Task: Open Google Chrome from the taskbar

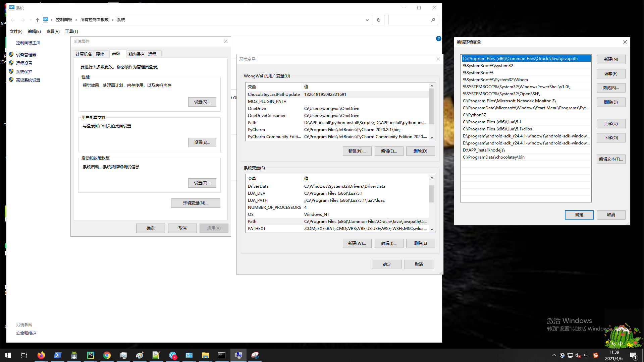Action: pyautogui.click(x=107, y=355)
